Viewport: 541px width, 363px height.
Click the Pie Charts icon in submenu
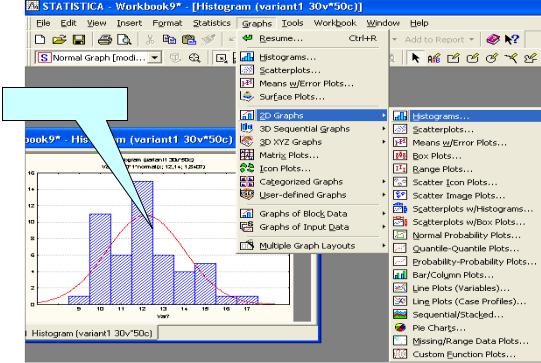pos(400,327)
